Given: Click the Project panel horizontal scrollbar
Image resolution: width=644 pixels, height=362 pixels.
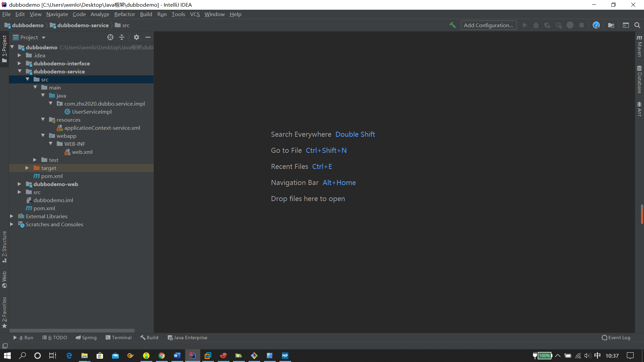Looking at the screenshot, I should (72, 330).
